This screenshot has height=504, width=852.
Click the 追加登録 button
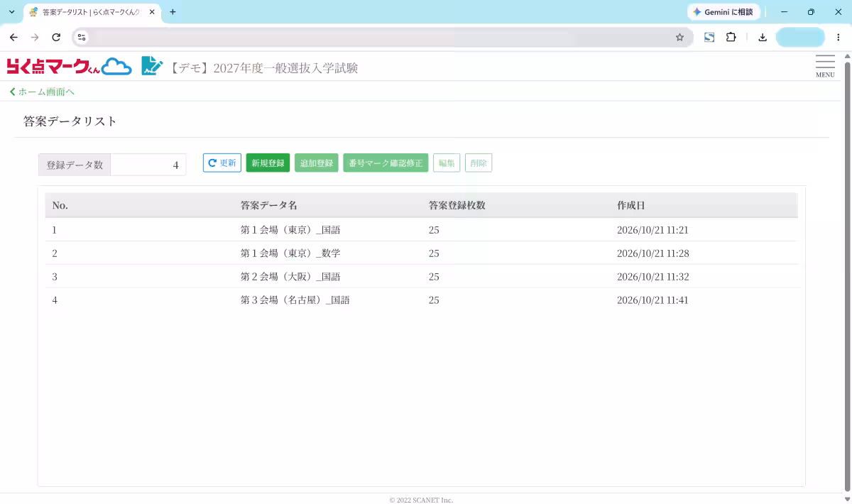pos(317,163)
